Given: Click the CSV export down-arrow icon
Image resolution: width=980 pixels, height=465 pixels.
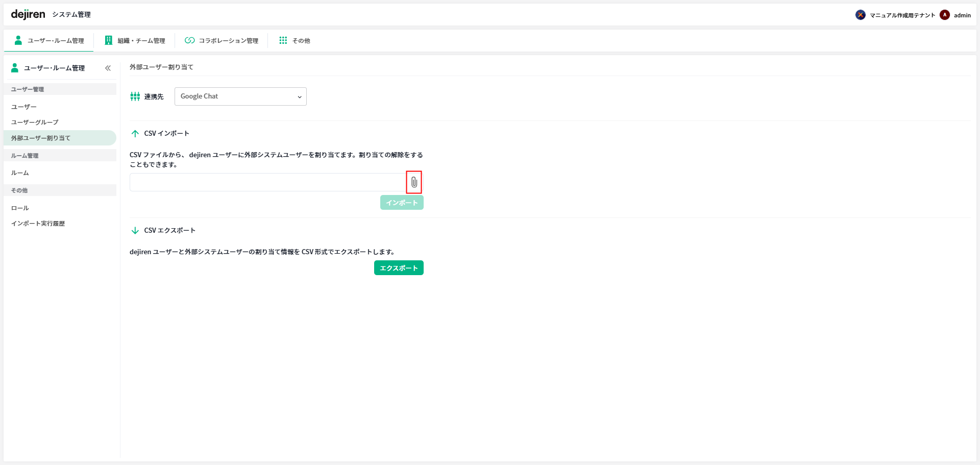Looking at the screenshot, I should (135, 231).
